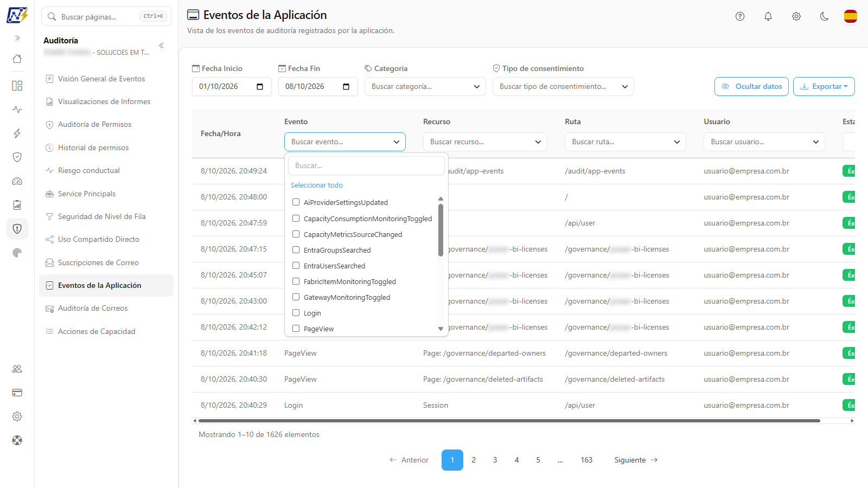
Task: Expand the Buscar usuario filter dropdown
Action: pyautogui.click(x=764, y=142)
